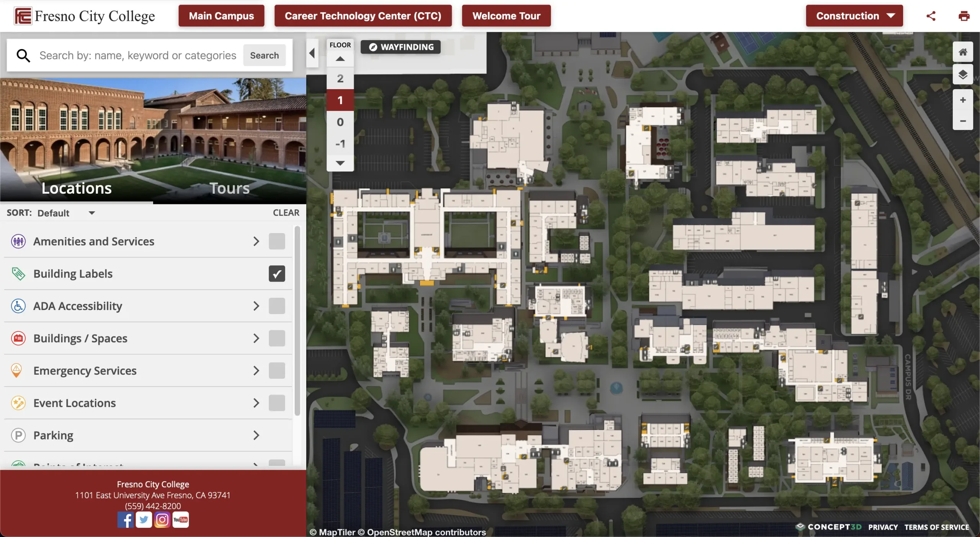Click the floor down arrow
980x537 pixels.
point(340,163)
